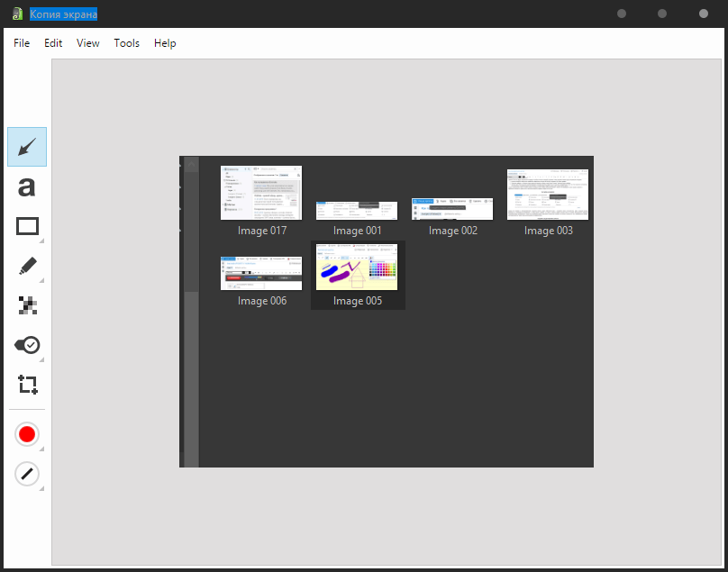
Task: Select the Arrow annotation tool
Action: point(27,147)
